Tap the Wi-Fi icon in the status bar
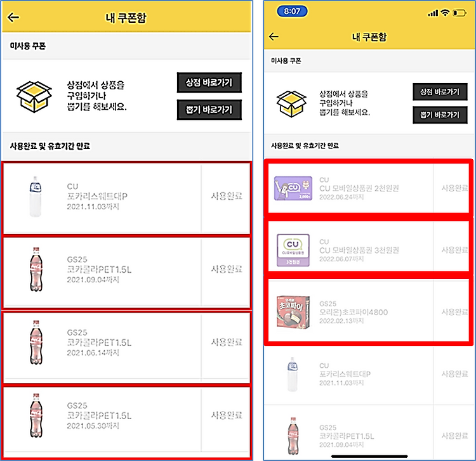Screen dimensions: 476x461 [x=445, y=13]
